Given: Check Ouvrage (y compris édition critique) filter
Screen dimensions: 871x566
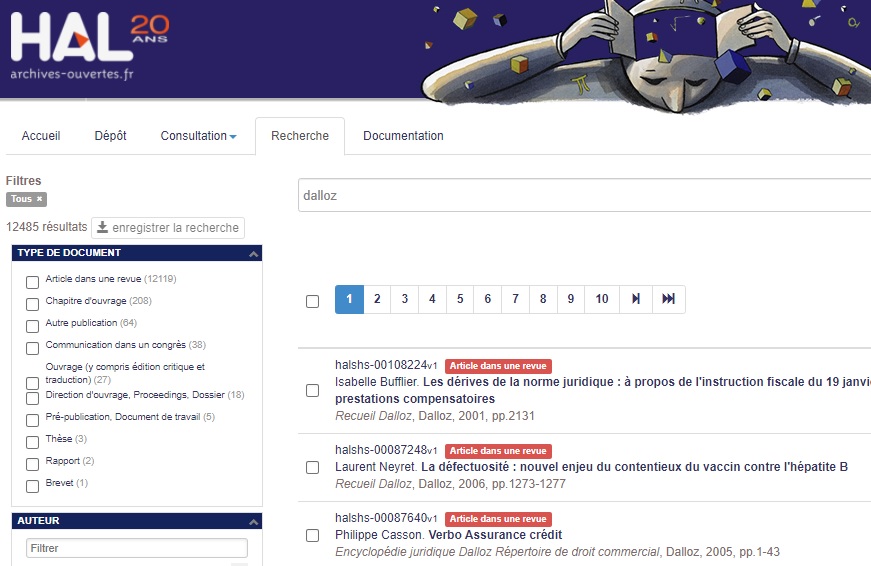Looking at the screenshot, I should pyautogui.click(x=32, y=383).
